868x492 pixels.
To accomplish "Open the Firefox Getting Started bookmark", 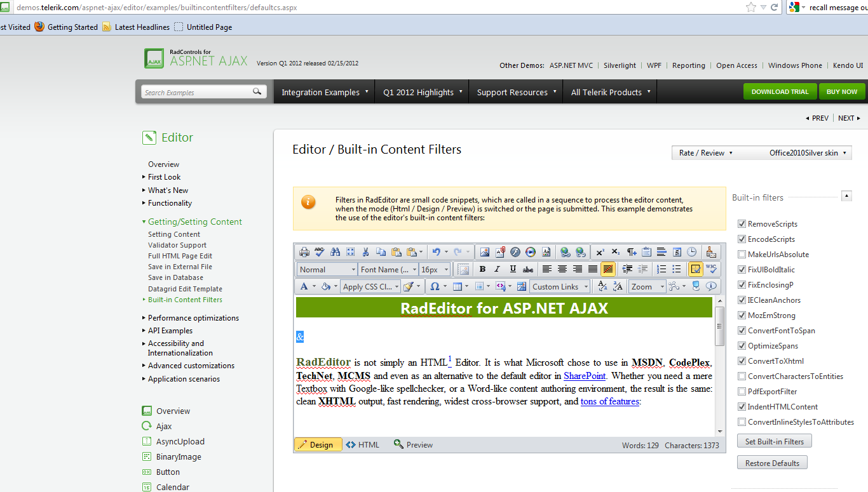I will click(x=66, y=27).
